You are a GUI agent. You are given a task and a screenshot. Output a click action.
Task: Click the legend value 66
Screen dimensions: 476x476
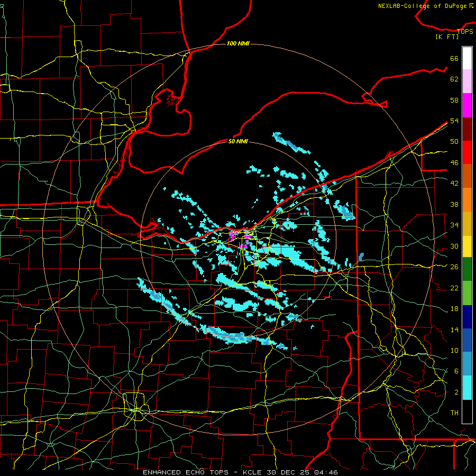point(454,58)
